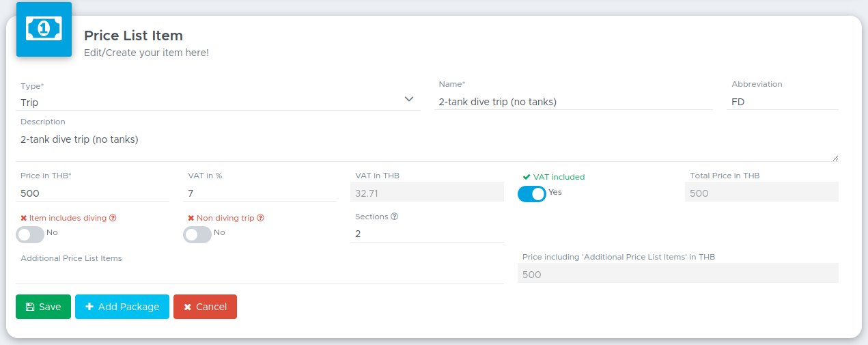Click the X icon on Cancel button
Screen dimensions: 868x345
click(x=188, y=307)
